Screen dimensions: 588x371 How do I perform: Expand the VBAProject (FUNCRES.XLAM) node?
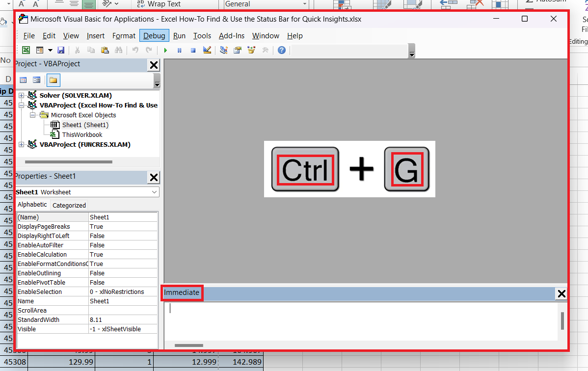click(x=22, y=144)
